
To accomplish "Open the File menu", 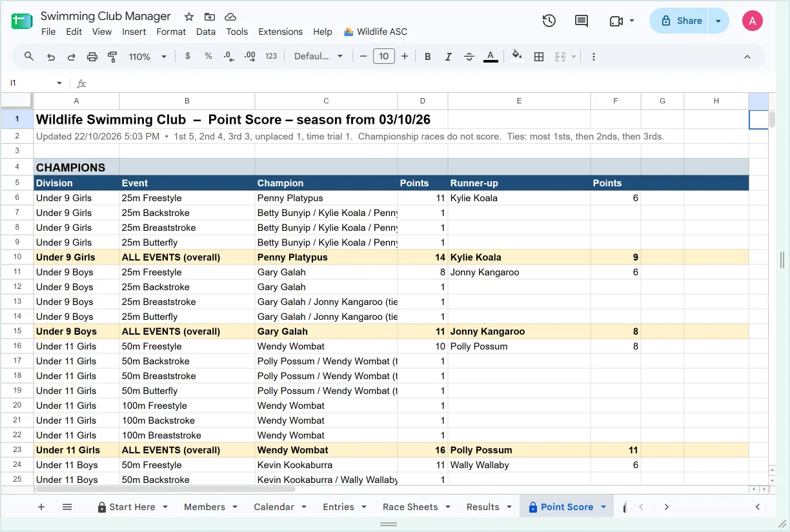I will (48, 32).
